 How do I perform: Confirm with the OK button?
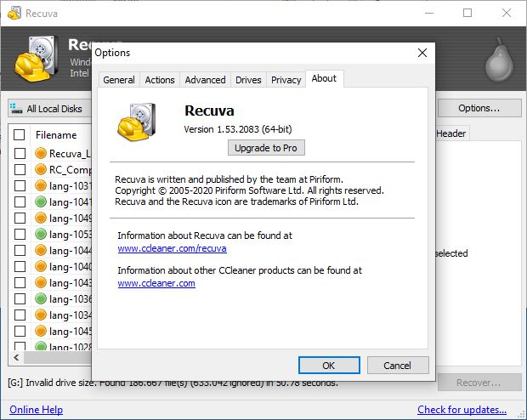tap(329, 366)
